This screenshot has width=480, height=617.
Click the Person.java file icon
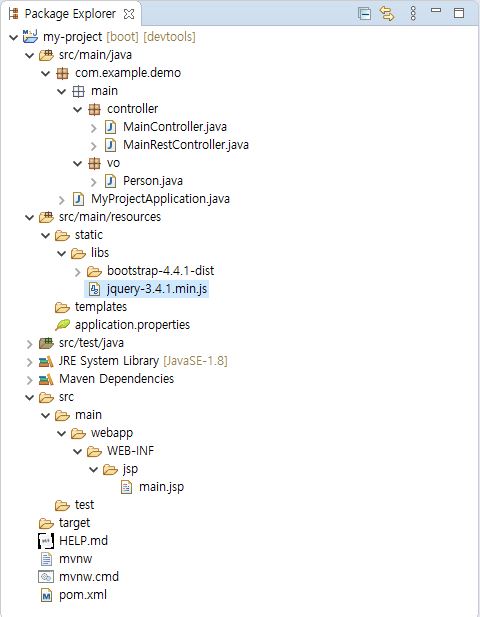(110, 181)
